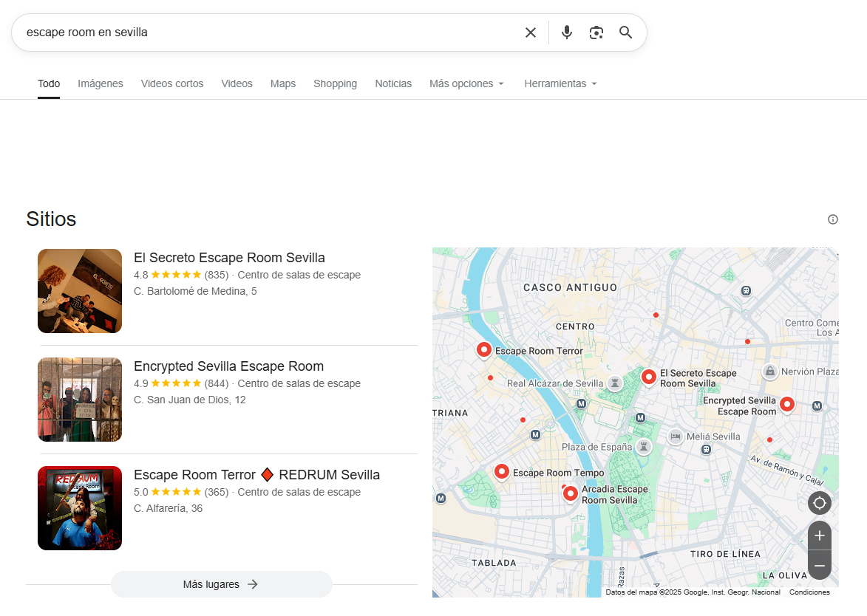This screenshot has height=616, width=867.
Task: Select Arcadia Escape Room Sevilla map pin
Action: [x=571, y=493]
